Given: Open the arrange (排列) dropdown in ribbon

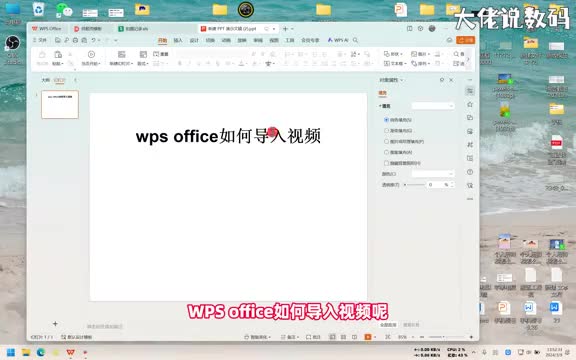Looking at the screenshot, I should tap(421, 64).
